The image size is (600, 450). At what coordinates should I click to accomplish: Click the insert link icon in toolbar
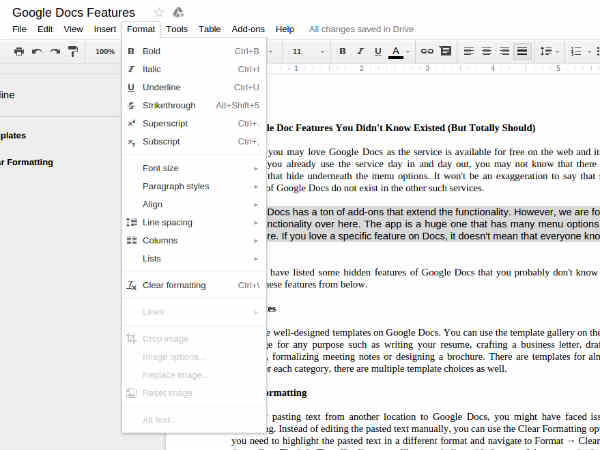(x=427, y=51)
